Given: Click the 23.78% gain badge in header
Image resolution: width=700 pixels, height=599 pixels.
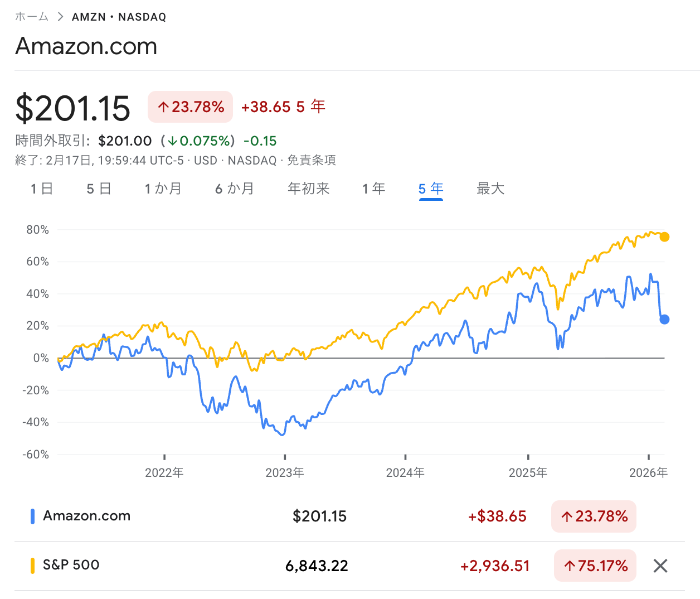Looking at the screenshot, I should [x=190, y=107].
